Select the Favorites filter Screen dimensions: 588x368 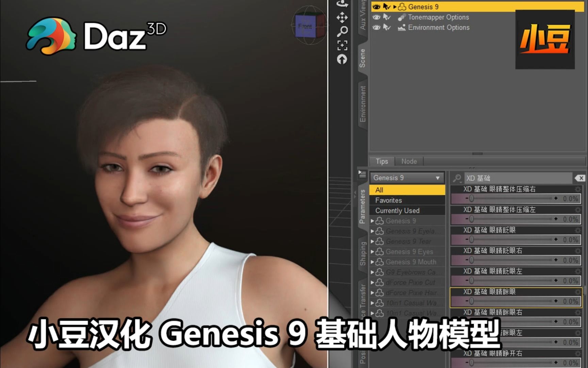[407, 200]
